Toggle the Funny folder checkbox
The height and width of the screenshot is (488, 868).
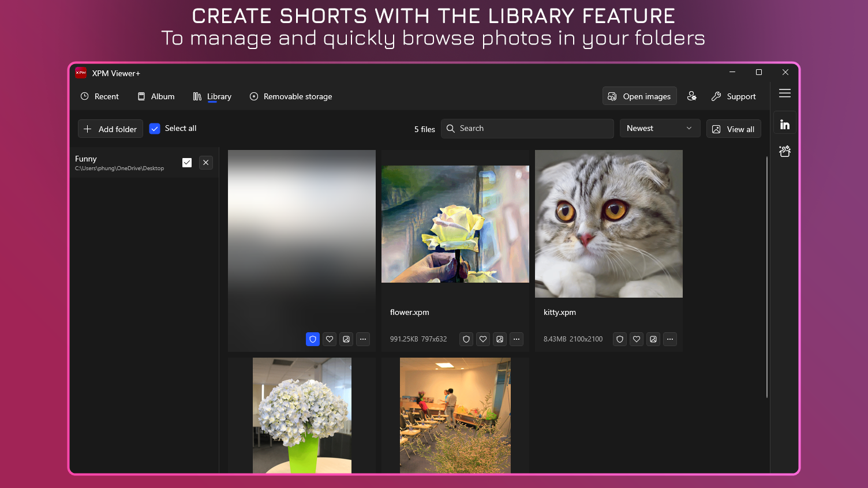point(187,163)
